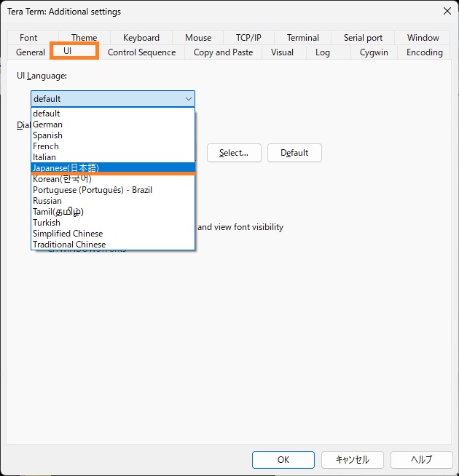The width and height of the screenshot is (459, 476).
Task: Pick Korean(한국어) language option
Action: [62, 179]
